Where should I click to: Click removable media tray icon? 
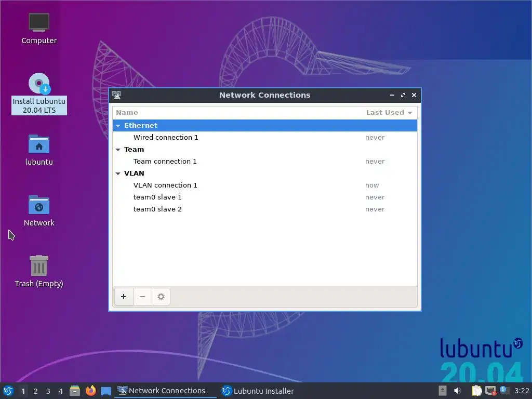(443, 391)
